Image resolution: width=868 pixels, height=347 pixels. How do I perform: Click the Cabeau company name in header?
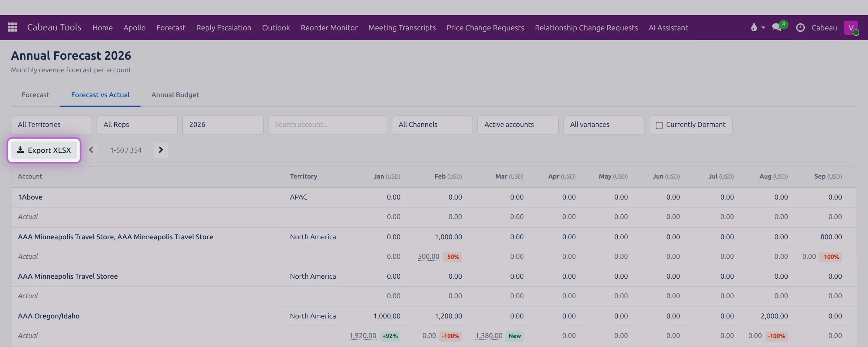coord(824,28)
